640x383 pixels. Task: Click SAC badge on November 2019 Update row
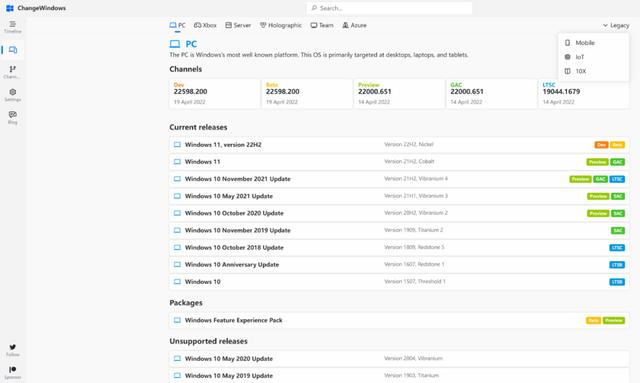tap(618, 231)
